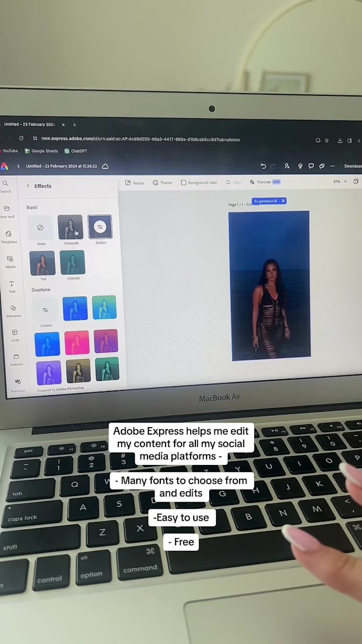Open the Add-ons panel
The image size is (362, 644).
coord(17,360)
